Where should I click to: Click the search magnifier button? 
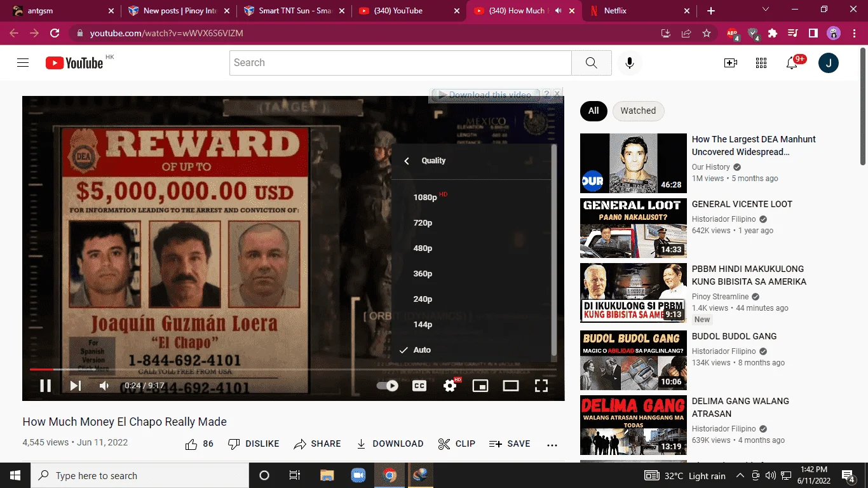591,62
